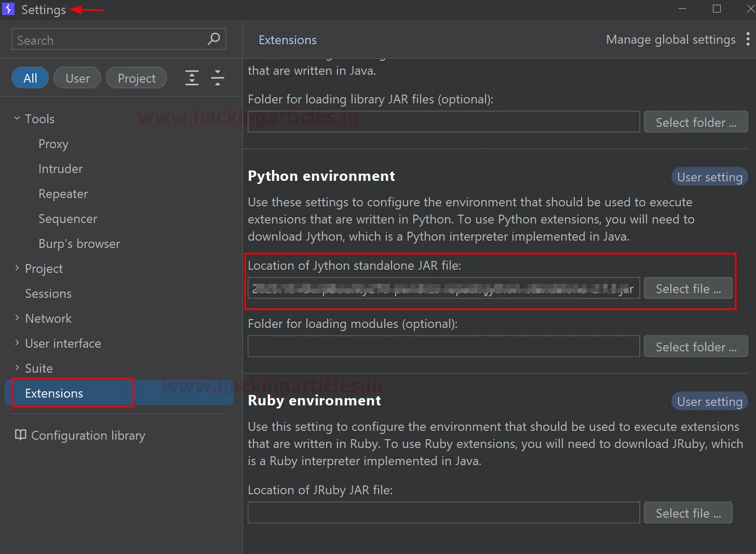Viewport: 756px width, 554px height.
Task: Open the three-dot options menu
Action: [748, 39]
